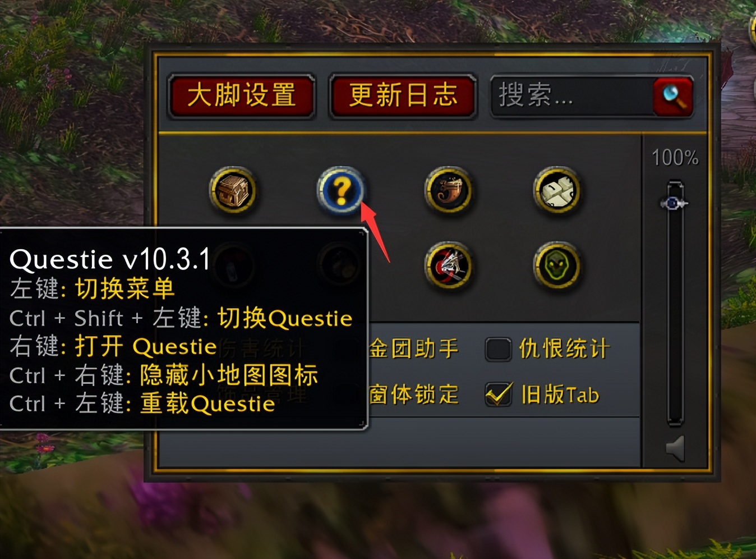
Task: Click the red magnifier search icon
Action: point(673,97)
